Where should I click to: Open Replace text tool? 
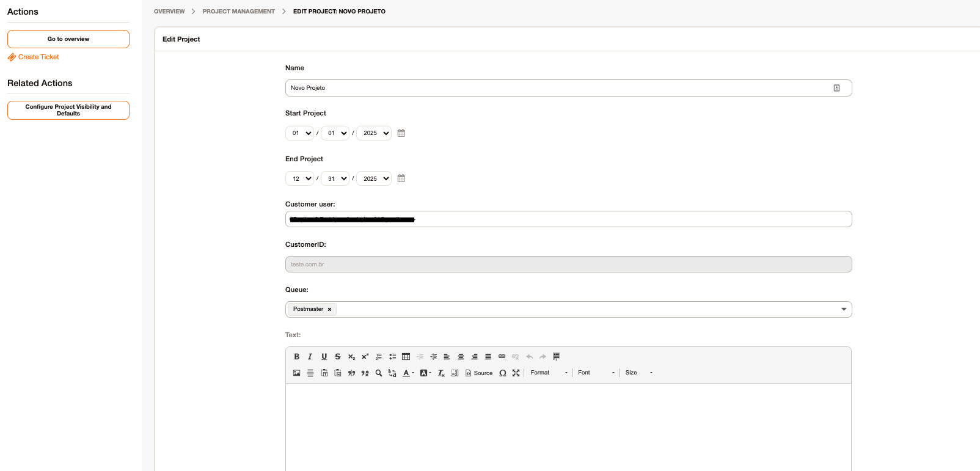[392, 373]
